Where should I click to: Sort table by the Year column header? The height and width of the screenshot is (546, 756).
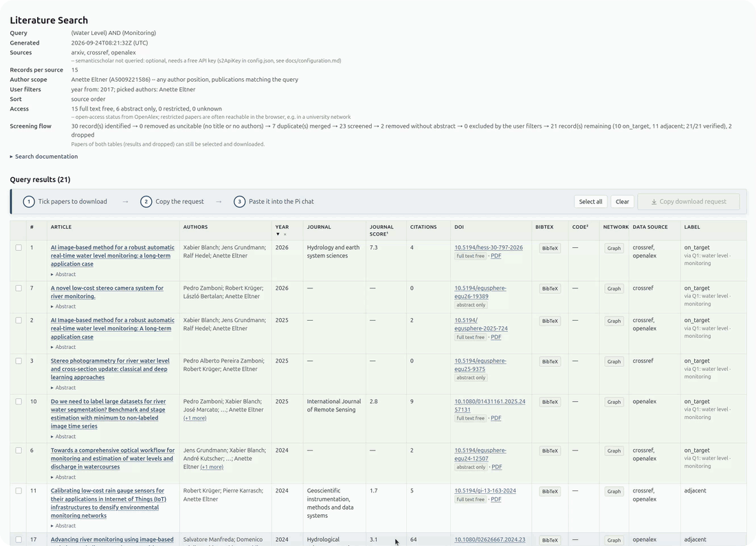point(282,227)
